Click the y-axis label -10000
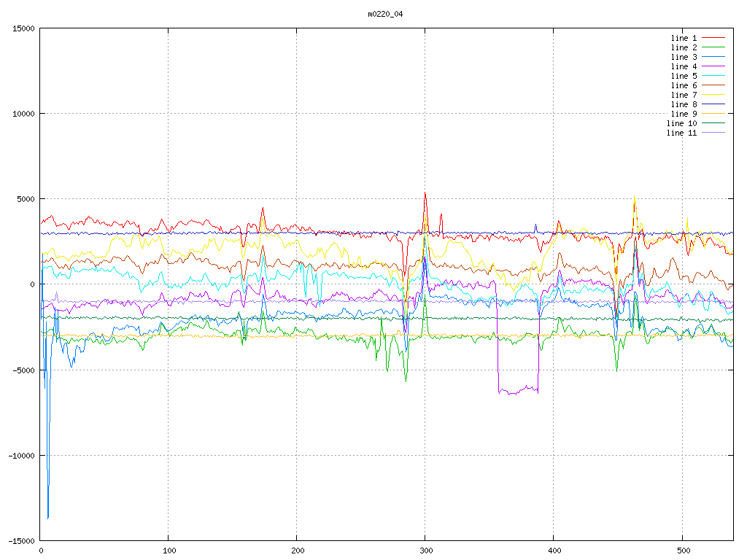Viewport: 747px width, 560px height. (x=22, y=456)
